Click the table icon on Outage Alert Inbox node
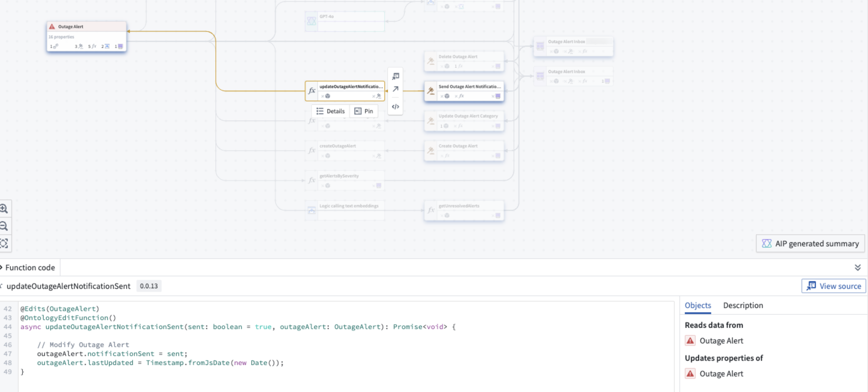 pyautogui.click(x=540, y=46)
